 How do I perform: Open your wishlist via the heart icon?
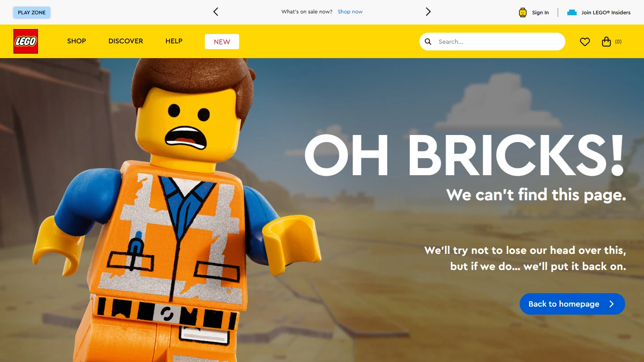585,42
